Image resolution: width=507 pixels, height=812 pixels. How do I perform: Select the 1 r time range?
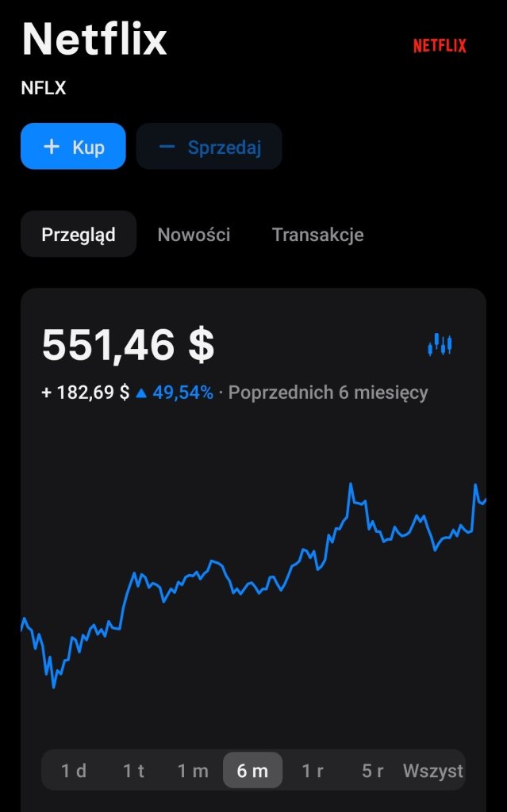313,771
